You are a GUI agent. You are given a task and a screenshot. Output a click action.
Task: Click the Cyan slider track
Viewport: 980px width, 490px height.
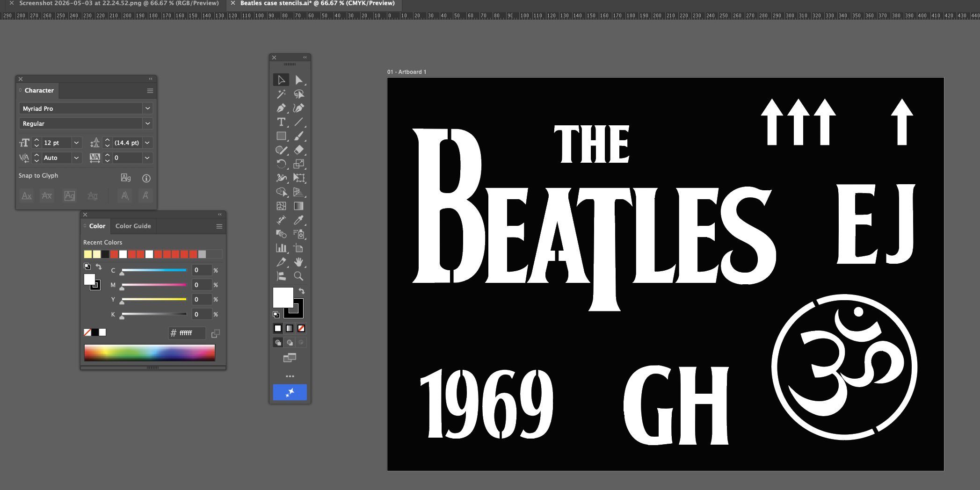coord(154,270)
